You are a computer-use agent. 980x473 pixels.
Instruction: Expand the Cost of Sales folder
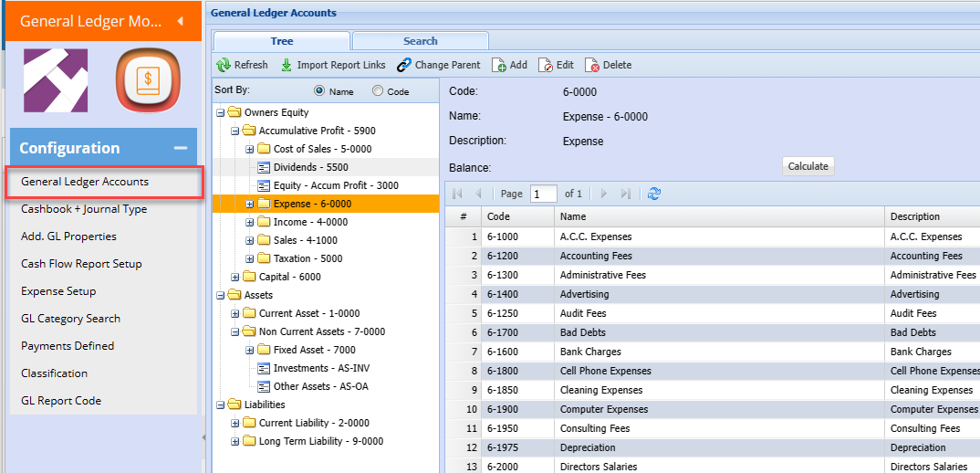pos(250,149)
